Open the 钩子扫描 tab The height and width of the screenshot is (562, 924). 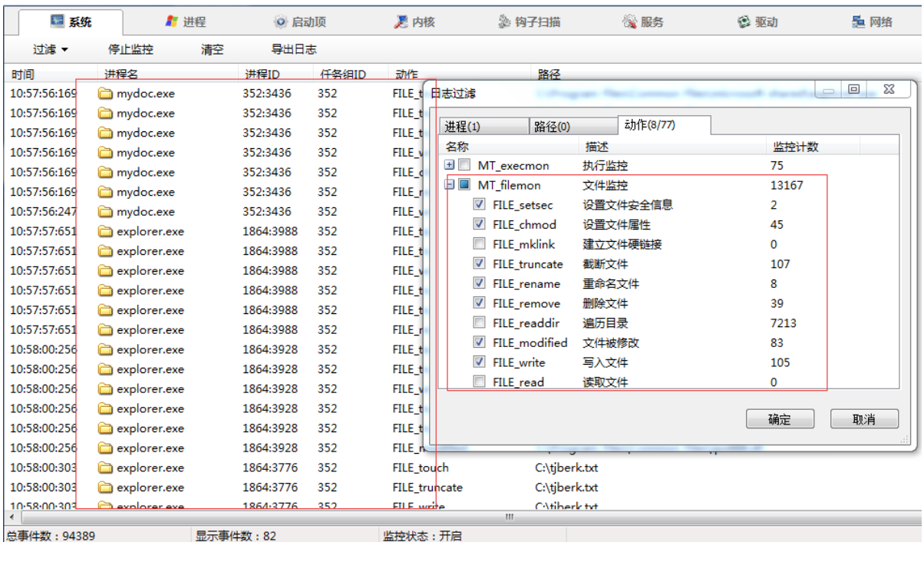[529, 22]
